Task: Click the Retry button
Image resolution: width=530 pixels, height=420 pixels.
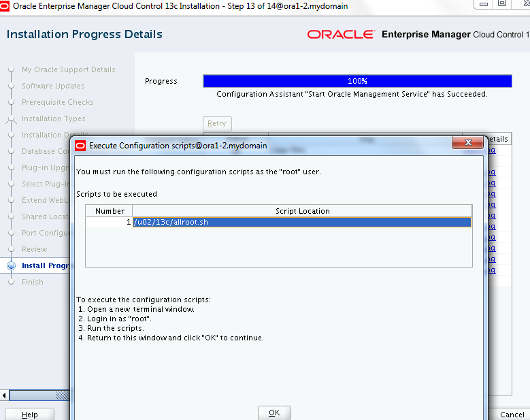Action: click(x=217, y=124)
